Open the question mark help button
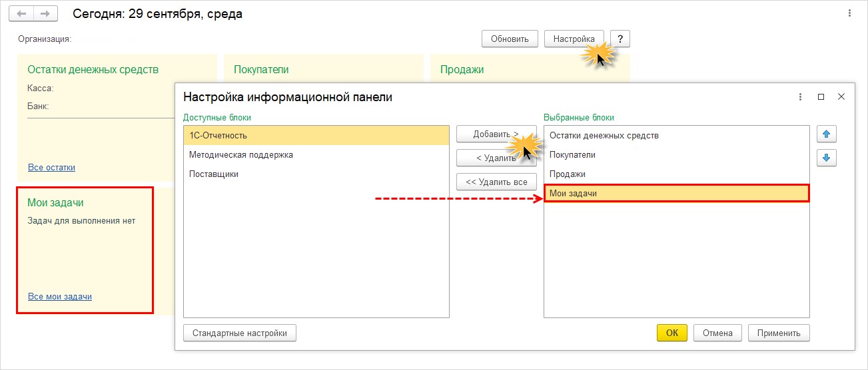 coord(620,39)
